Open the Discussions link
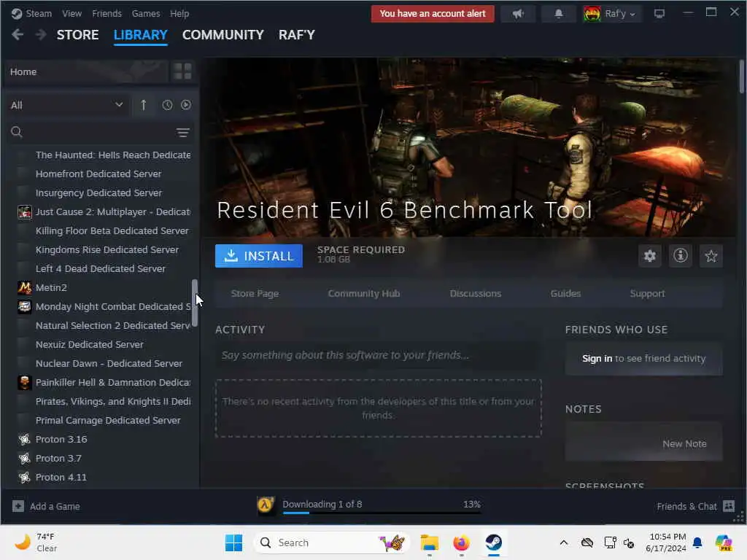747x560 pixels. pos(476,293)
